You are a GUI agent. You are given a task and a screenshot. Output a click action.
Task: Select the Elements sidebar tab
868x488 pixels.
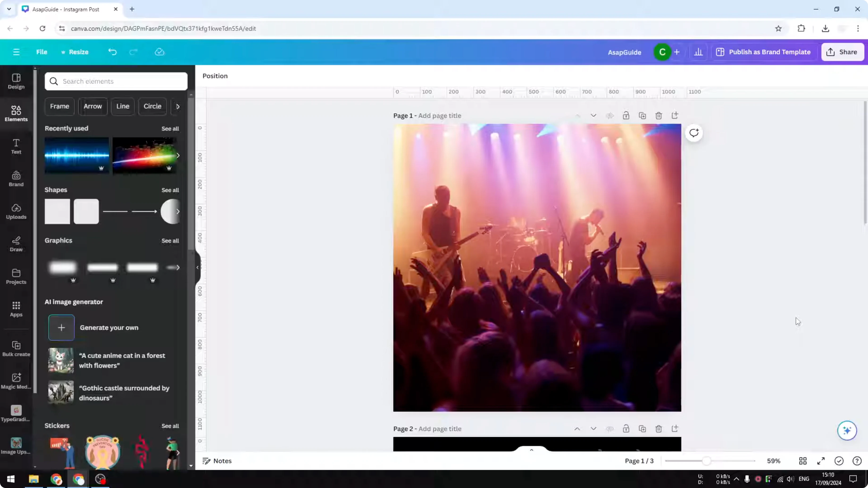tap(16, 114)
